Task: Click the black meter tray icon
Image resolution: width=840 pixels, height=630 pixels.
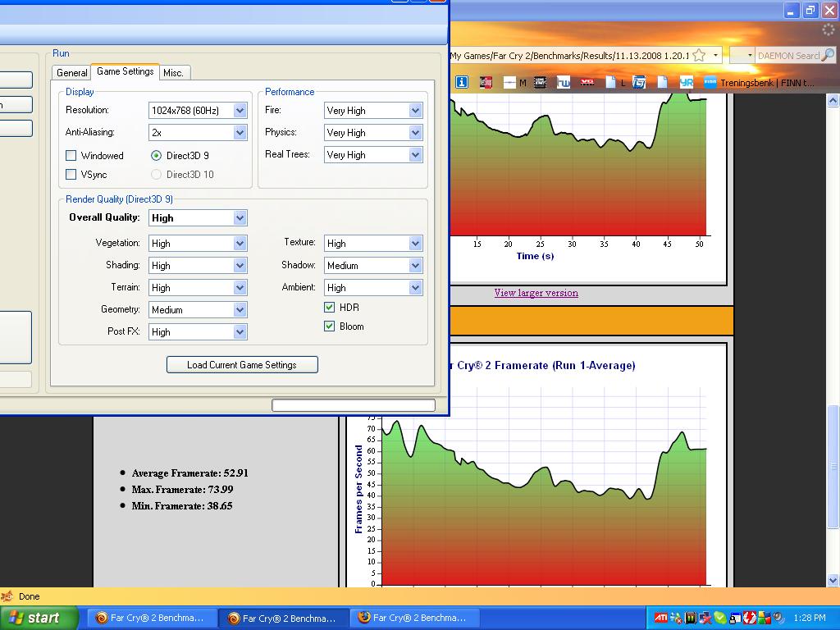Action: pos(691,618)
